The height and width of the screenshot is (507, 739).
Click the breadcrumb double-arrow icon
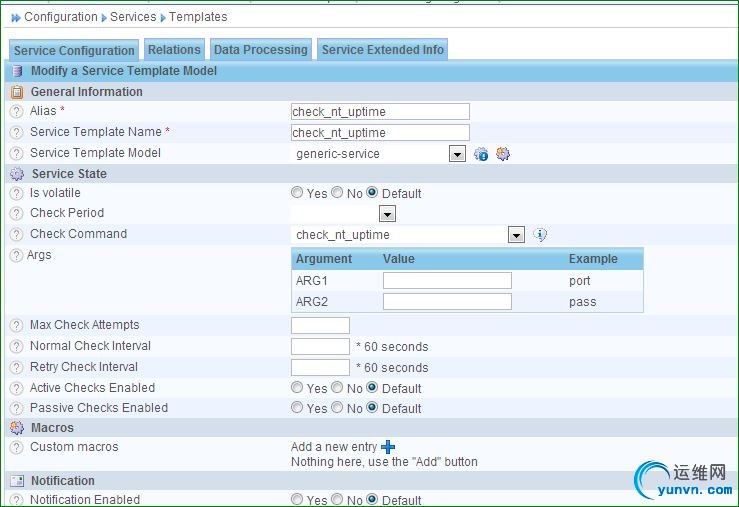(16, 18)
